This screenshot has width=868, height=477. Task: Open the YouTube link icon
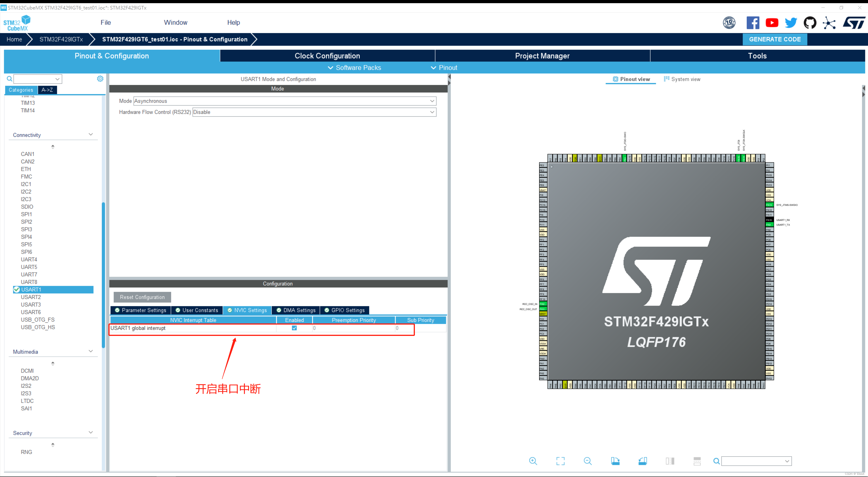772,23
